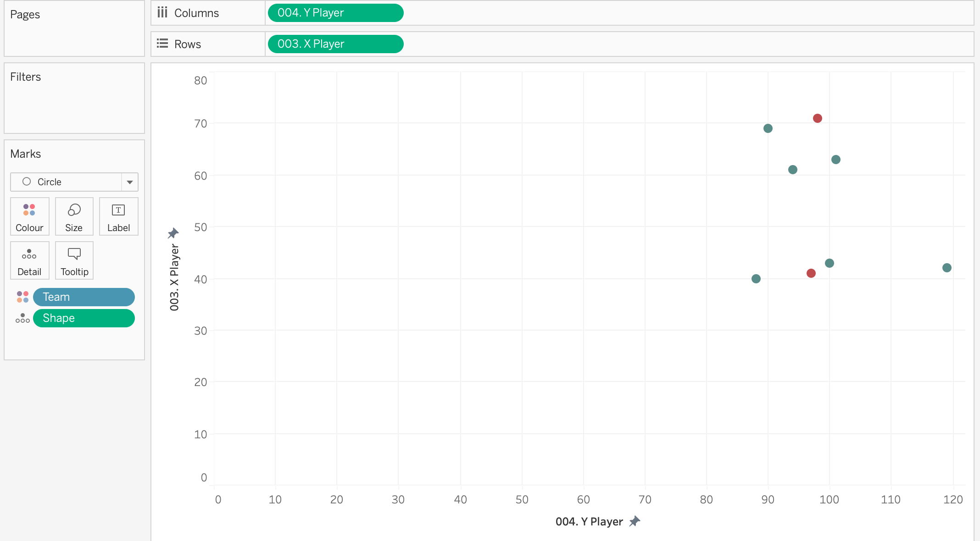Click the Team pill on Marks card
The width and height of the screenshot is (980, 541).
tap(84, 297)
